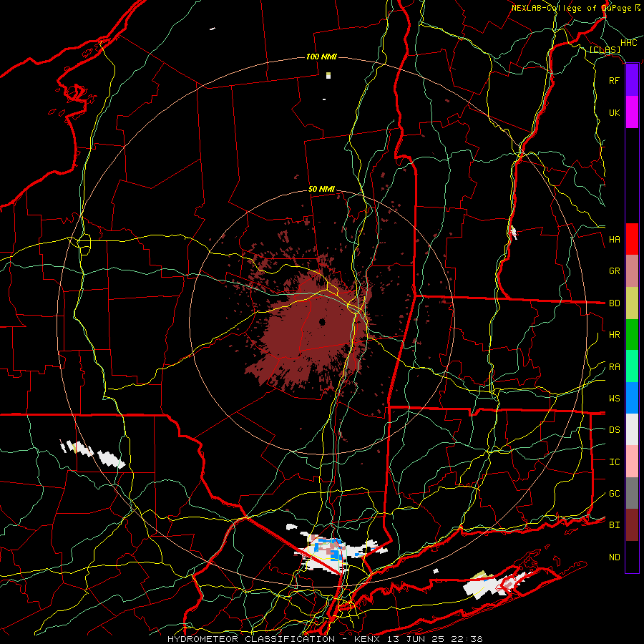Select the DS legend label

[x=615, y=430]
